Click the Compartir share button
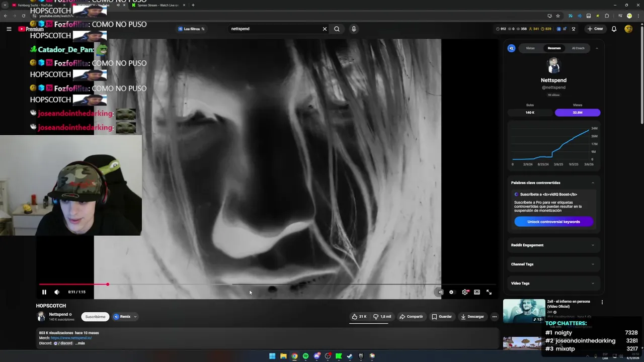Viewport: 644px width, 362px height. point(411,317)
